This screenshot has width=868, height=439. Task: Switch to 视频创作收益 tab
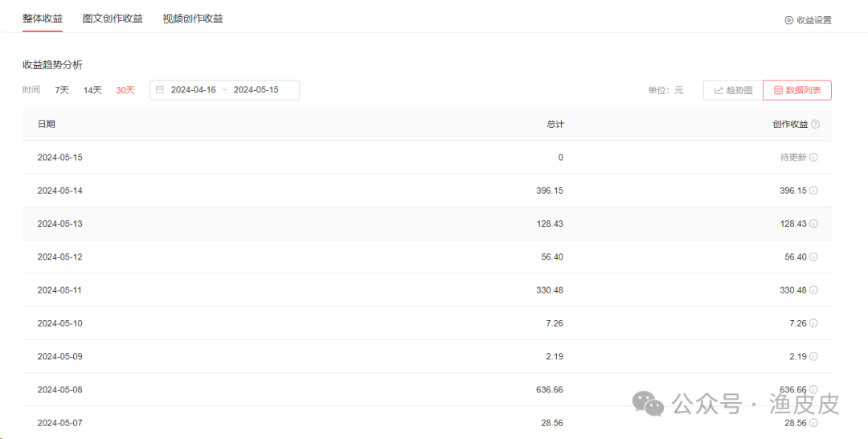point(193,18)
